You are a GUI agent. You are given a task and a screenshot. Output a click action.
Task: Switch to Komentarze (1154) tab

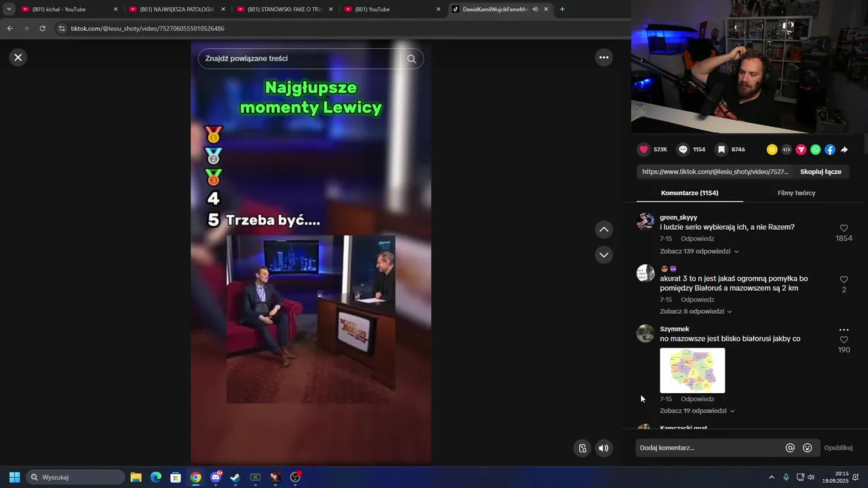(690, 193)
